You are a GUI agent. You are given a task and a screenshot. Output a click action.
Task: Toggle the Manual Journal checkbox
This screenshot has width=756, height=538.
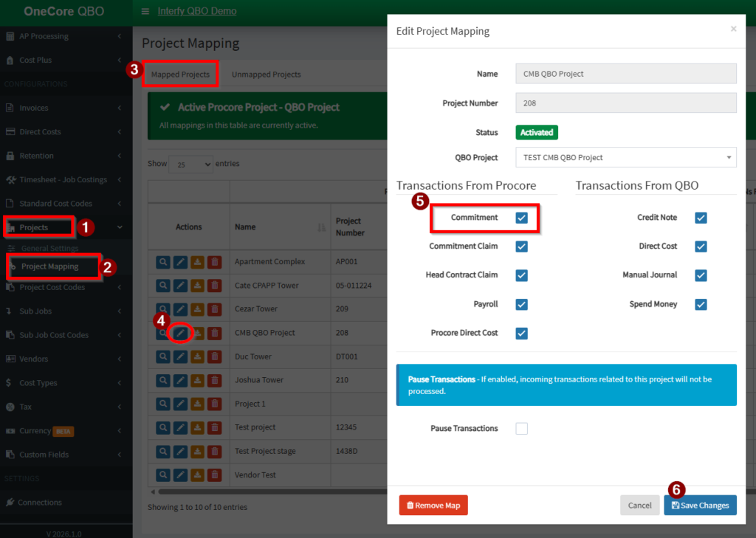click(701, 275)
